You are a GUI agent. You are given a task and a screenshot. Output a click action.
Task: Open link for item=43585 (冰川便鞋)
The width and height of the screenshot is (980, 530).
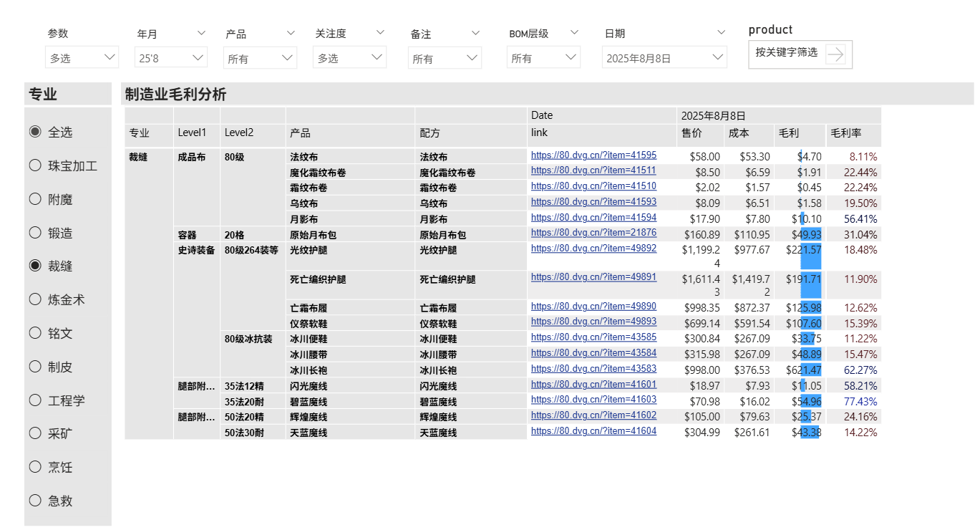coord(593,337)
